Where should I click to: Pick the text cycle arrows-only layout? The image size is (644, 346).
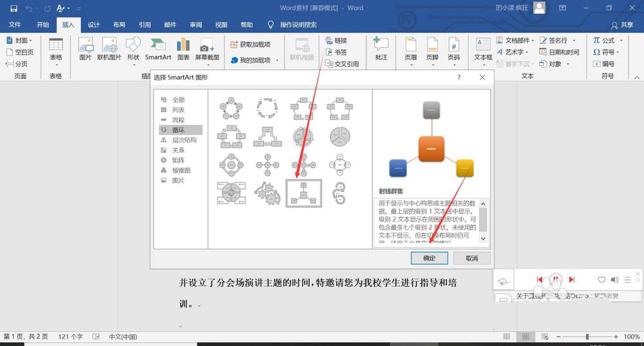click(x=267, y=108)
